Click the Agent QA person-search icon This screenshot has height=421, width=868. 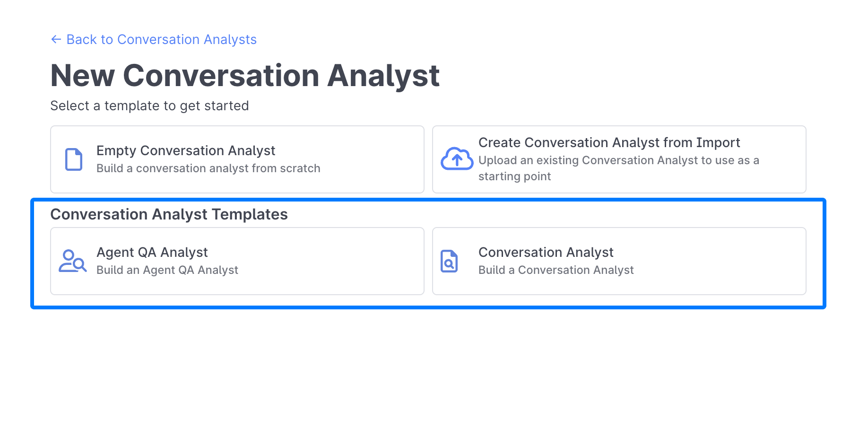pyautogui.click(x=73, y=261)
